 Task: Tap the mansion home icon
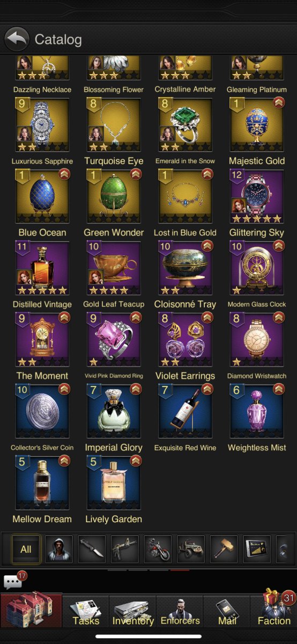tap(31, 610)
